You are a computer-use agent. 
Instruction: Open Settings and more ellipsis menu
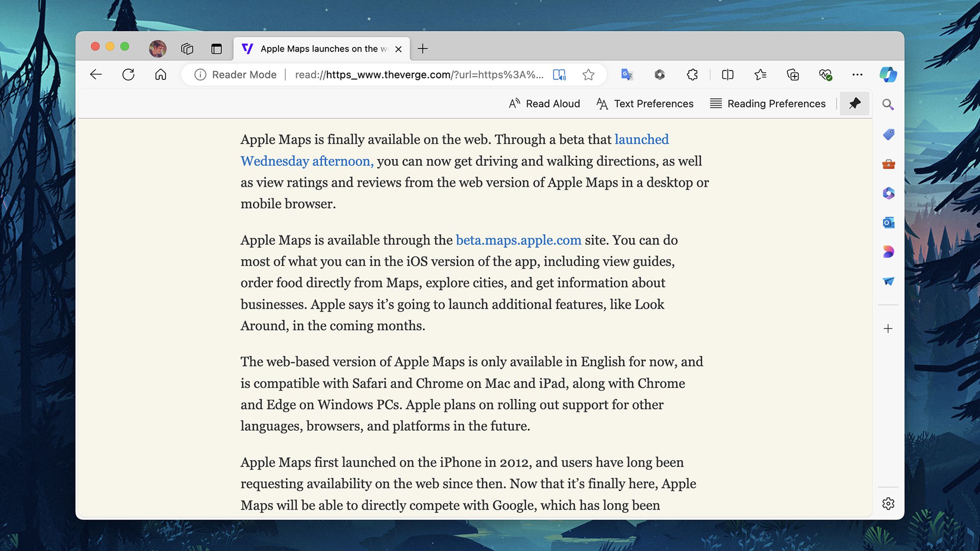tap(857, 75)
